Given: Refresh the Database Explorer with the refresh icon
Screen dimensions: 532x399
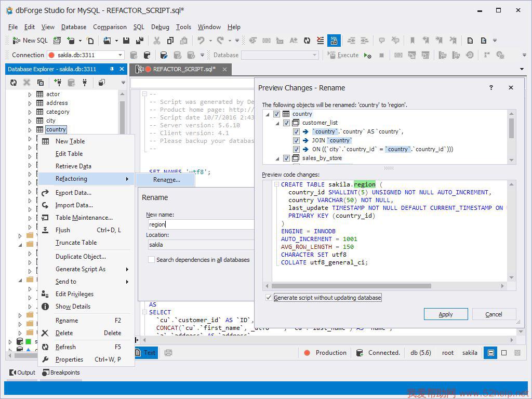Looking at the screenshot, I should click(x=14, y=82).
